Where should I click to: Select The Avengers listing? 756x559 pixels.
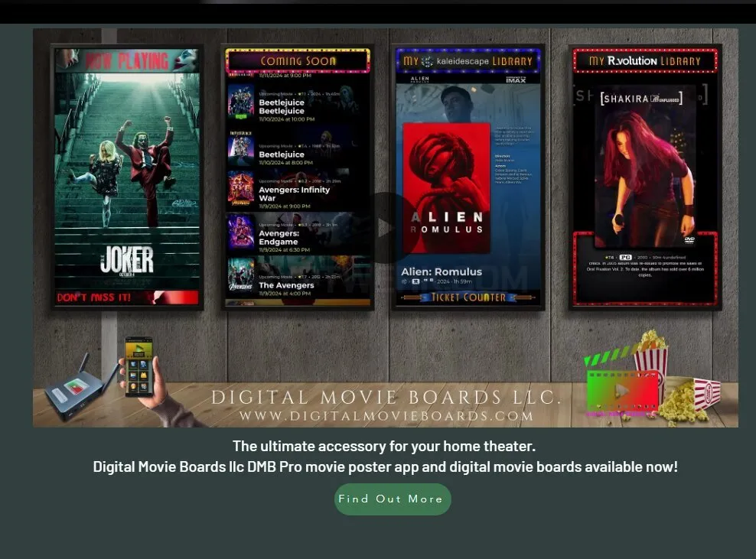pos(298,277)
